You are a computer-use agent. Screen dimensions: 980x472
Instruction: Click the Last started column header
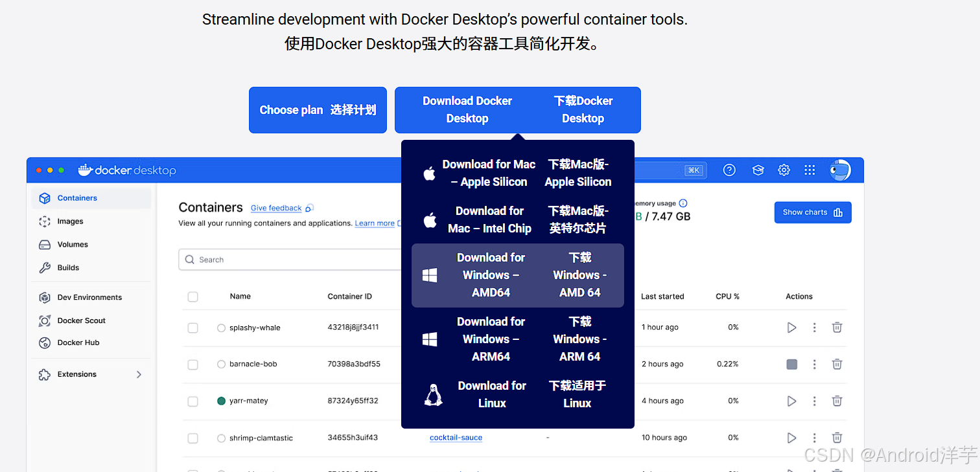(662, 297)
